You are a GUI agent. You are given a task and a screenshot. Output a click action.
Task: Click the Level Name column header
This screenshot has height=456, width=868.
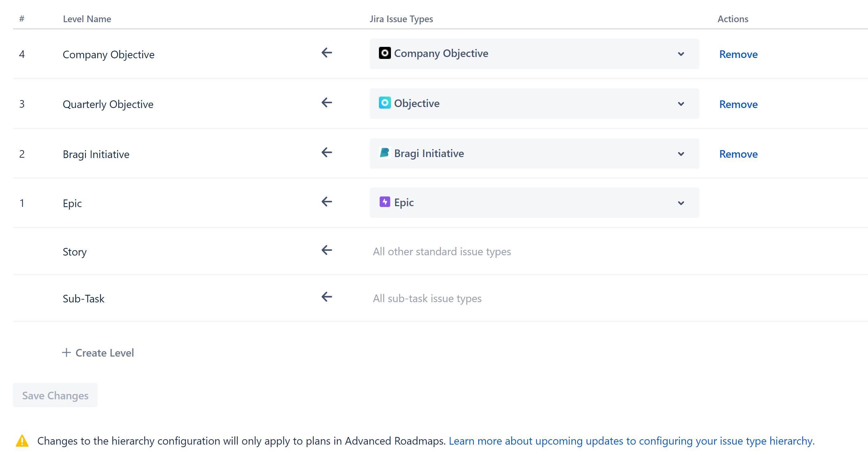coord(87,19)
